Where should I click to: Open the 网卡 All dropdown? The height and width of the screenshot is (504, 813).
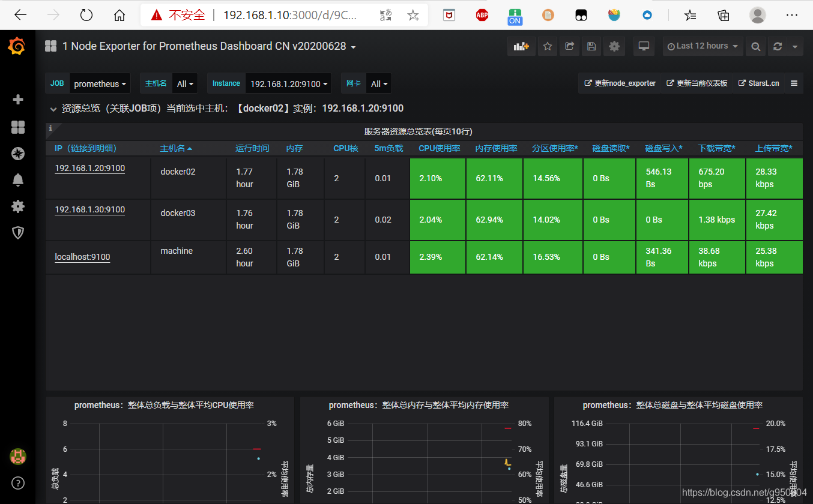379,84
